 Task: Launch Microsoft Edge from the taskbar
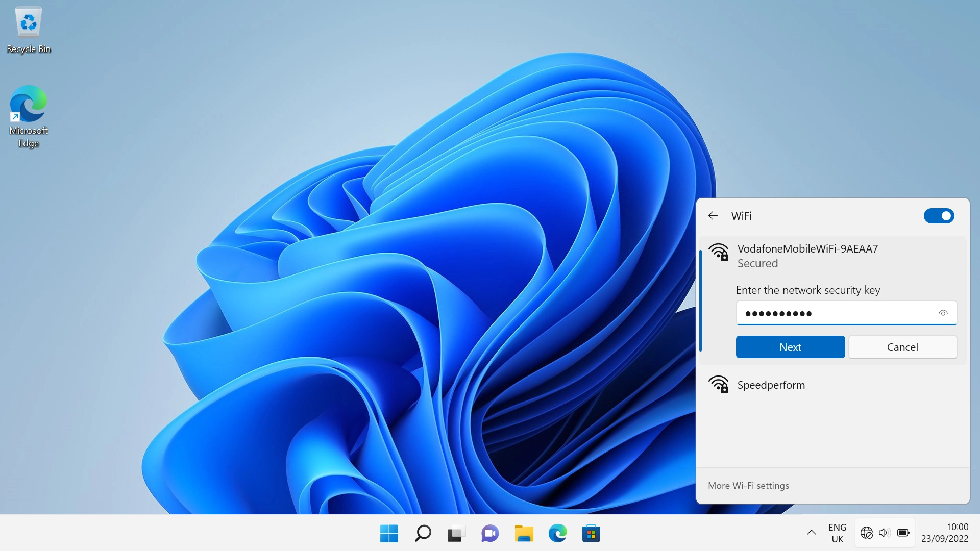click(x=557, y=534)
